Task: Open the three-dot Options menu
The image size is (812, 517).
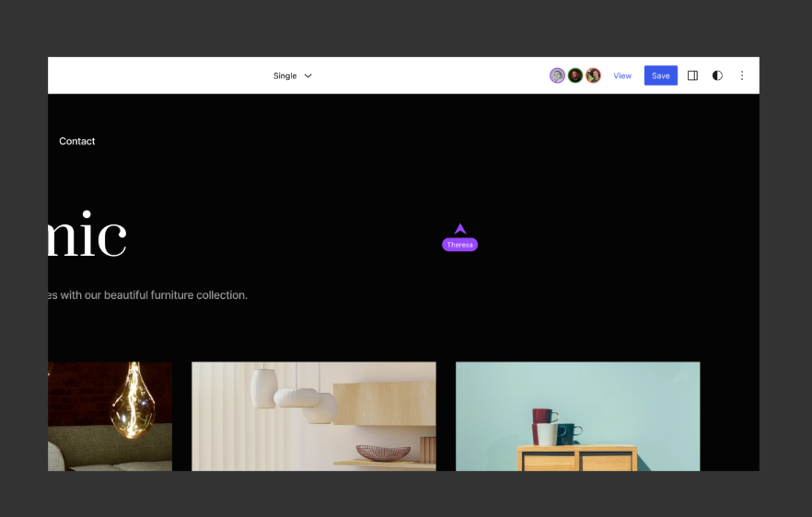Action: (742, 75)
